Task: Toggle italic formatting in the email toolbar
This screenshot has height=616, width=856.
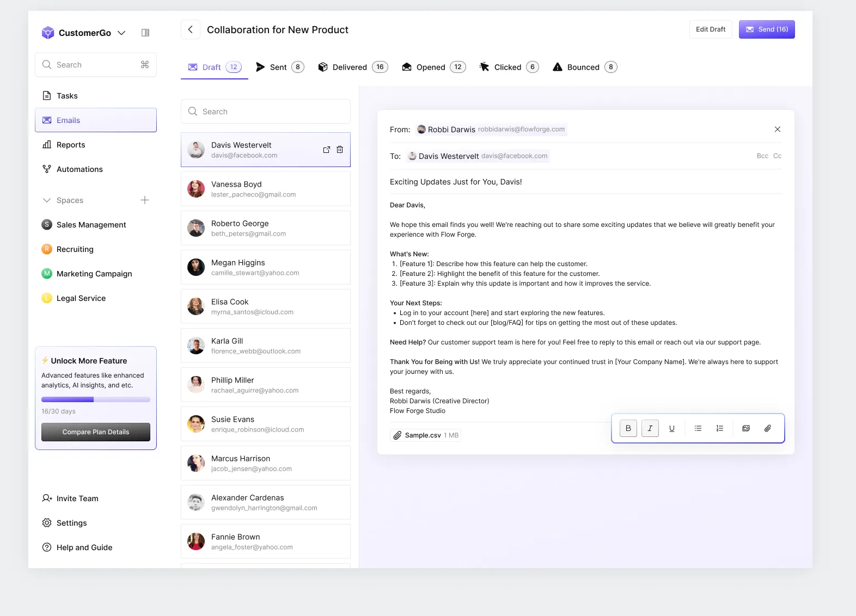Action: click(650, 428)
